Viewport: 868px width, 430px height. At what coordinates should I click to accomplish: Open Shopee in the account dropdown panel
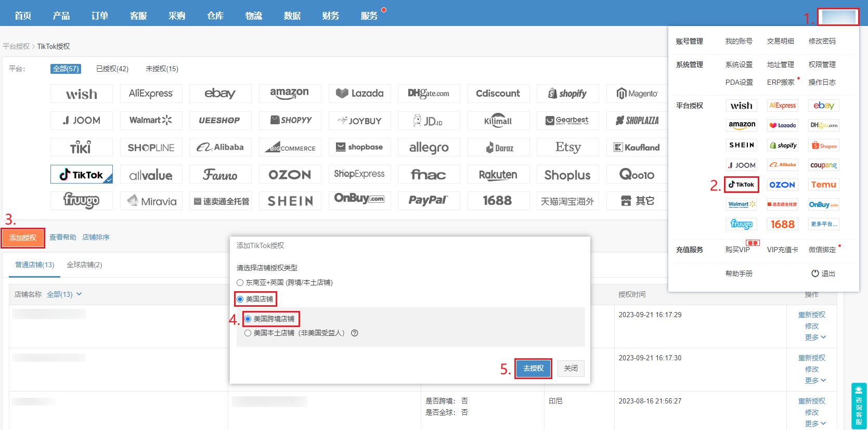click(824, 146)
